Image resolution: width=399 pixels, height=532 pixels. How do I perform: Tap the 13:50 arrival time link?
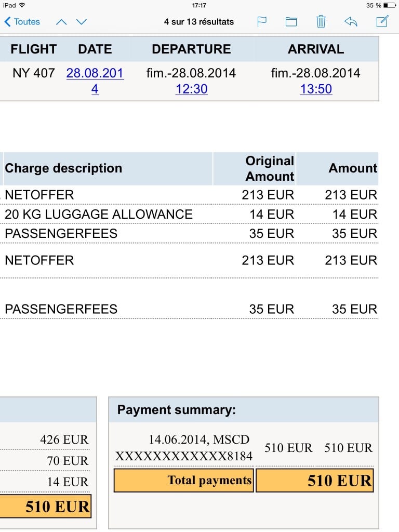point(316,89)
